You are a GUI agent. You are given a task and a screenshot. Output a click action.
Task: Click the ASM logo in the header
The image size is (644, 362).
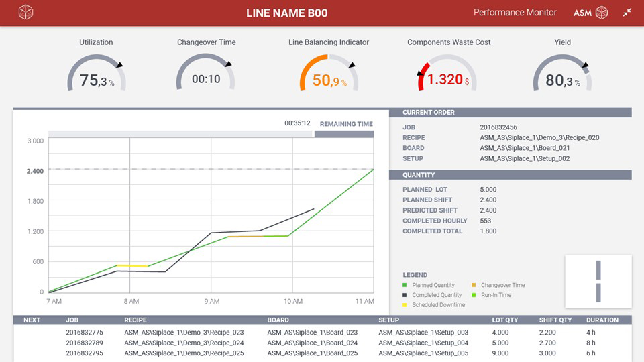click(x=590, y=13)
